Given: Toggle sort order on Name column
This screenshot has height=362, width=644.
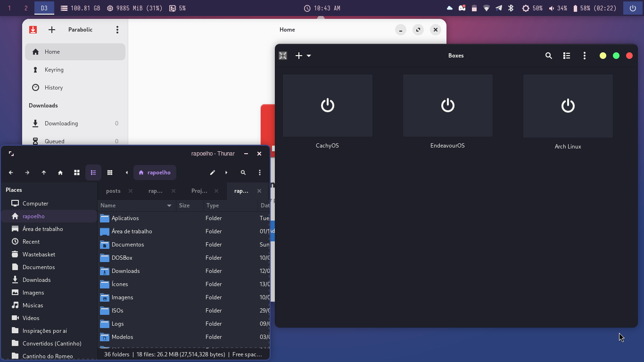Looking at the screenshot, I should [137, 206].
